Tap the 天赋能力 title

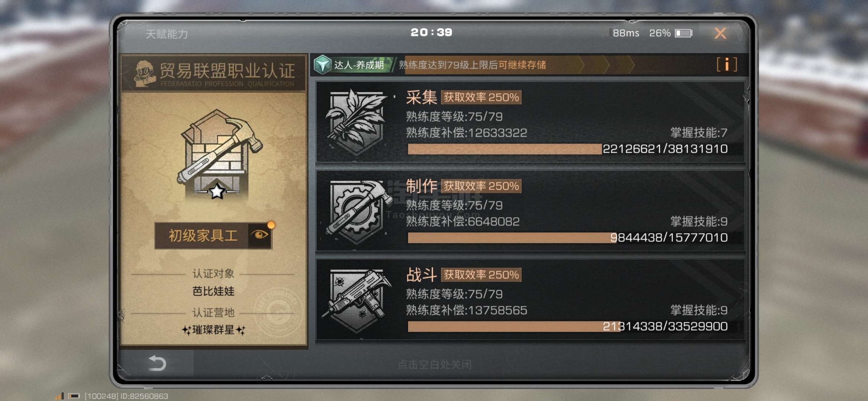pyautogui.click(x=167, y=34)
